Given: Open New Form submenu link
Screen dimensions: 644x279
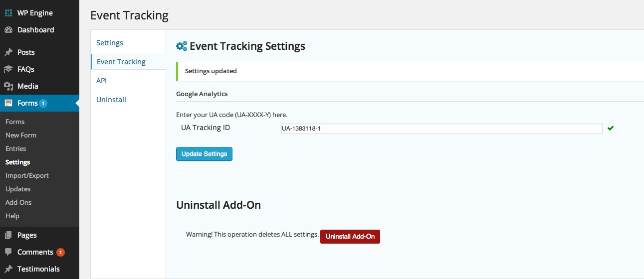Looking at the screenshot, I should point(21,135).
